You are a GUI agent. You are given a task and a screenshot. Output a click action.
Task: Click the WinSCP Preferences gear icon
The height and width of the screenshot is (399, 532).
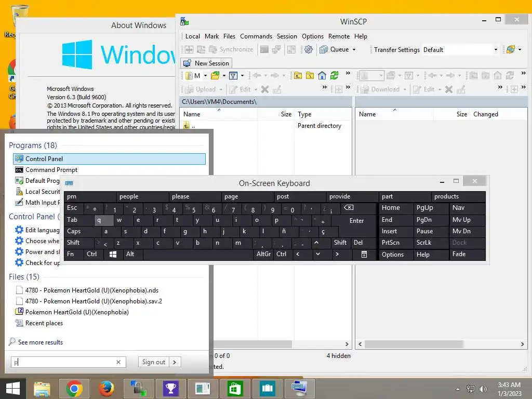tap(309, 49)
